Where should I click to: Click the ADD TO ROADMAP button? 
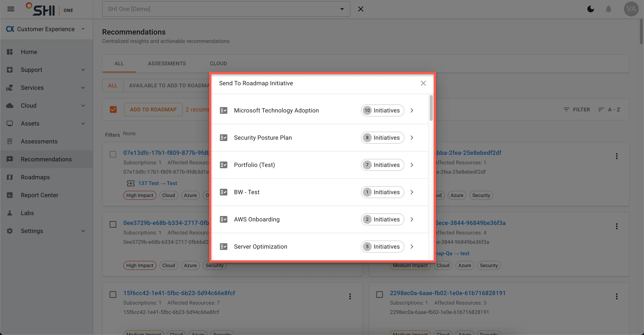pyautogui.click(x=153, y=109)
